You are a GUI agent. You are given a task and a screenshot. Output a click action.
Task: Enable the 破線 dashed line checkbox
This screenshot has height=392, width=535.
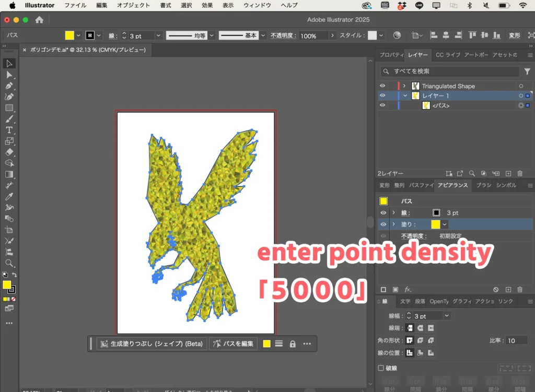[x=381, y=368]
